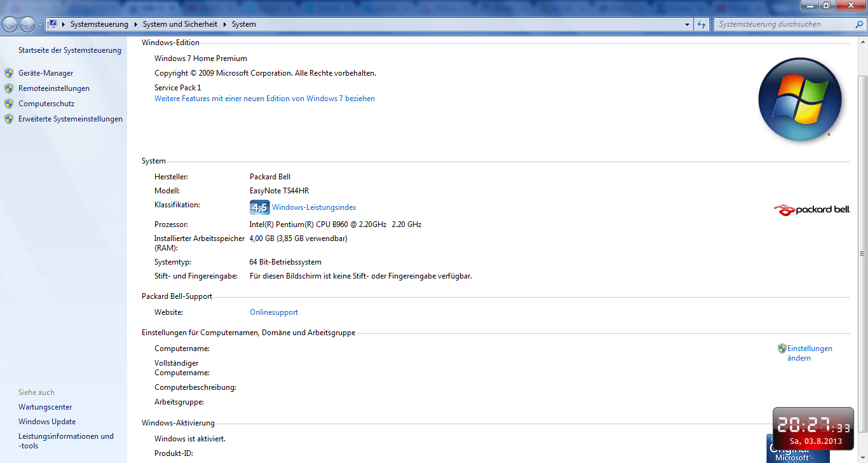This screenshot has height=463, width=868.
Task: Click shield icon beside Erweiterte Systemeinstellungen
Action: [x=9, y=119]
